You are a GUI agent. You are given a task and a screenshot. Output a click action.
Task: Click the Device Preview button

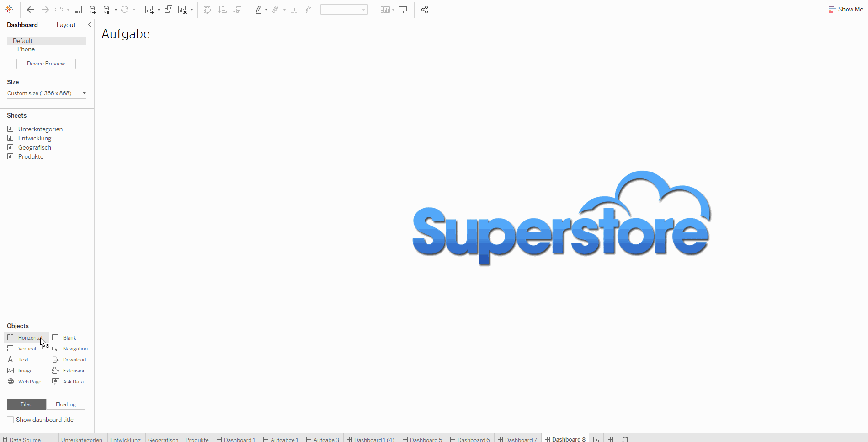(x=46, y=64)
